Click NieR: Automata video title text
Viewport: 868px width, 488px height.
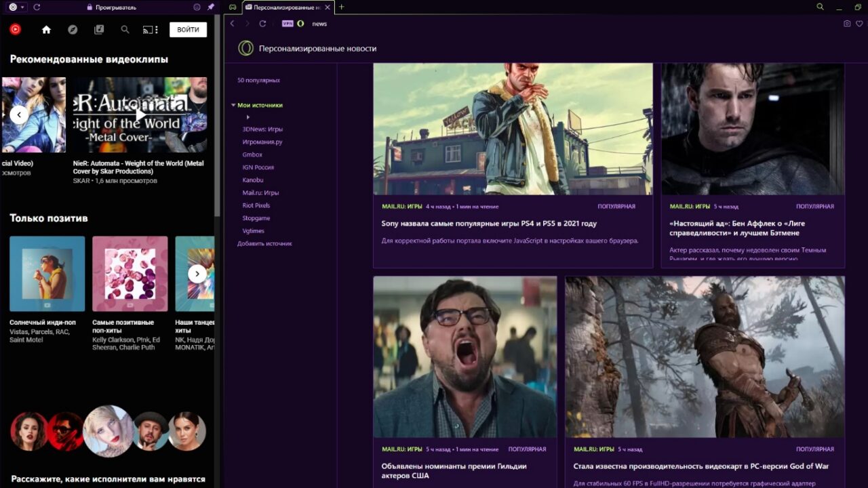coord(138,167)
